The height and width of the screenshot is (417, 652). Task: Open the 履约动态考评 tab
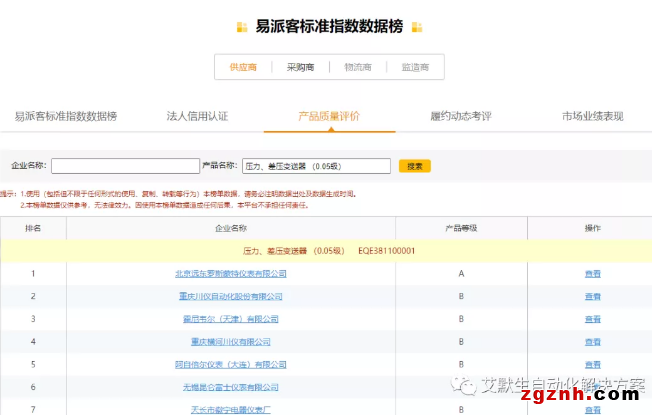[461, 116]
